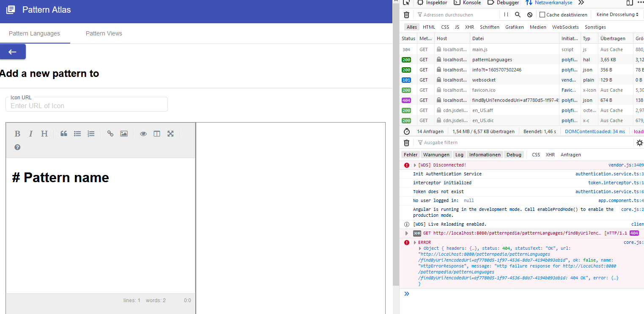Insert a blockquote via quote icon
The width and height of the screenshot is (644, 314).
click(64, 134)
